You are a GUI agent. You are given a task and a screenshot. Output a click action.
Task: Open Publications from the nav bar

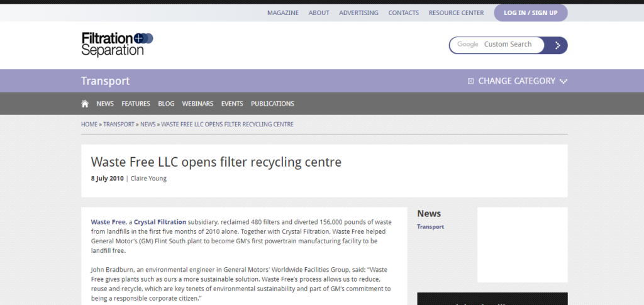(x=272, y=104)
